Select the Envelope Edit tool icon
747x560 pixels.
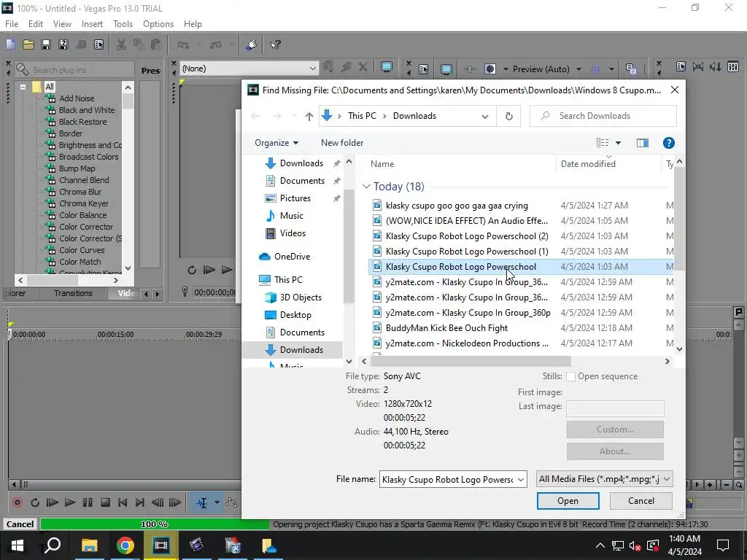click(231, 502)
